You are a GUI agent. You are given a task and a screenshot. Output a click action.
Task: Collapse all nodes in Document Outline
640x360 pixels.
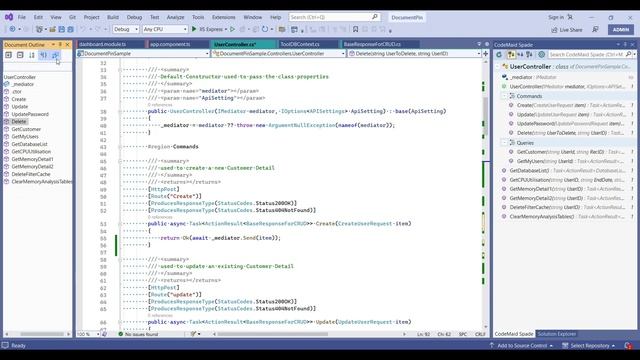click(20, 55)
